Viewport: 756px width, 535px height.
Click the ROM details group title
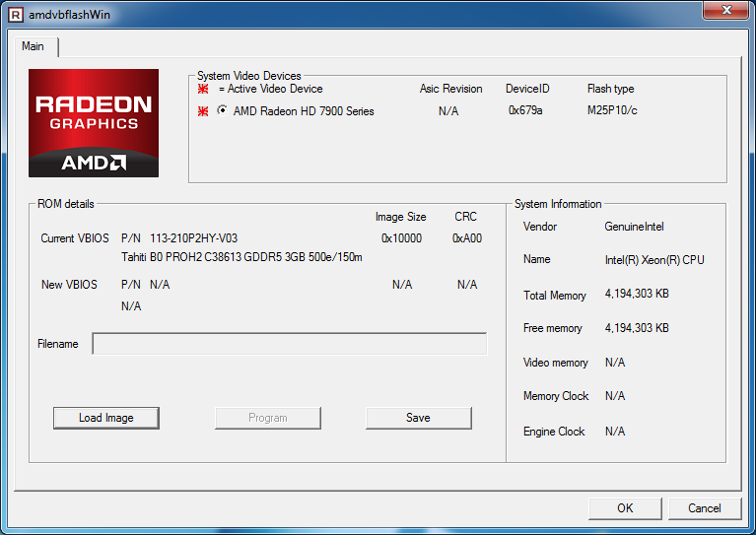66,204
